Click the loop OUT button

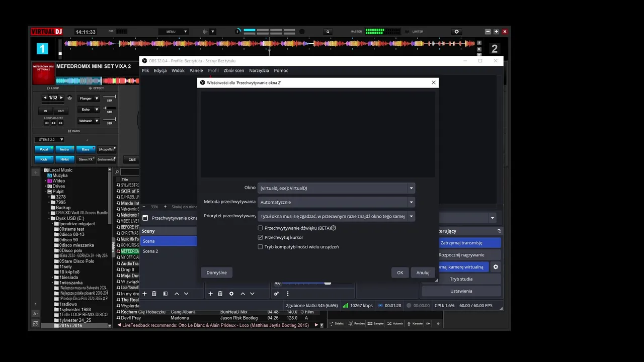click(61, 111)
